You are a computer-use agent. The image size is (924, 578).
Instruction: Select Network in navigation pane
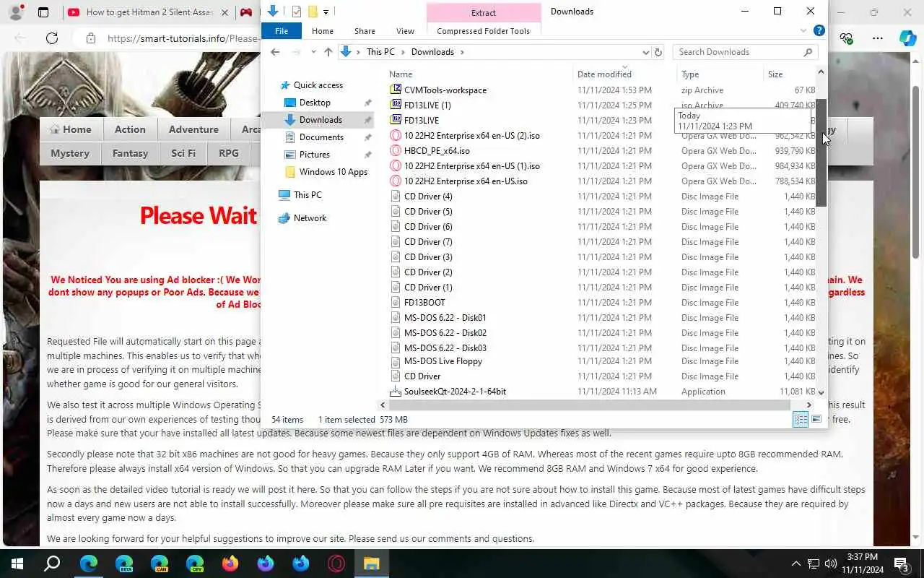coord(310,218)
